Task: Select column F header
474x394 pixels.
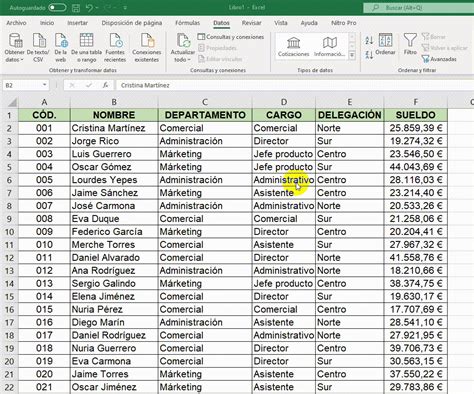Action: click(415, 102)
